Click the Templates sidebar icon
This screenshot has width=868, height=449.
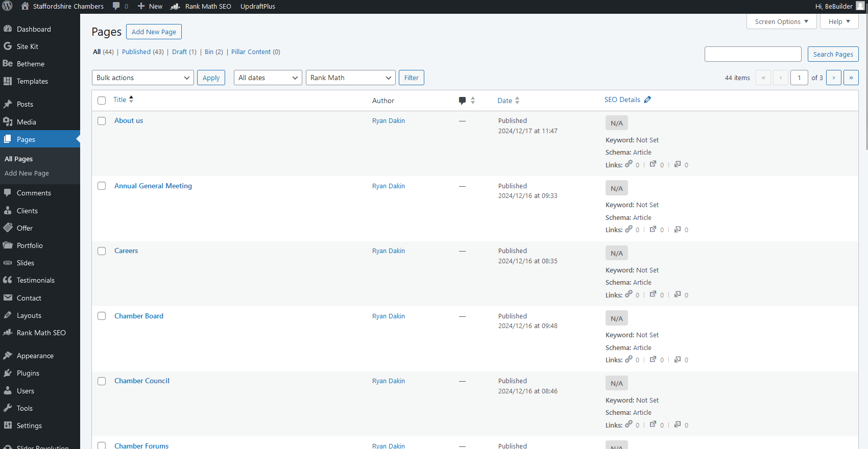click(8, 81)
